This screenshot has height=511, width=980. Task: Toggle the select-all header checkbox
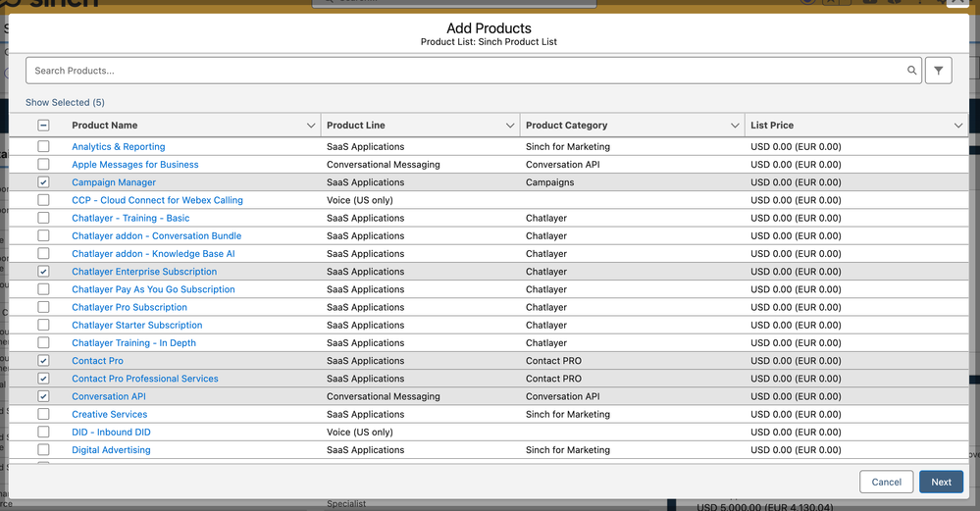tap(43, 126)
